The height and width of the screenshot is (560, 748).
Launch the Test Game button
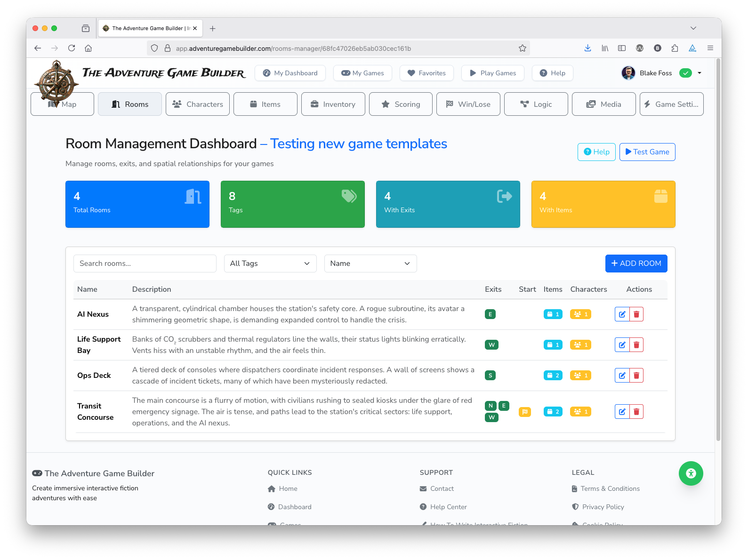click(647, 152)
